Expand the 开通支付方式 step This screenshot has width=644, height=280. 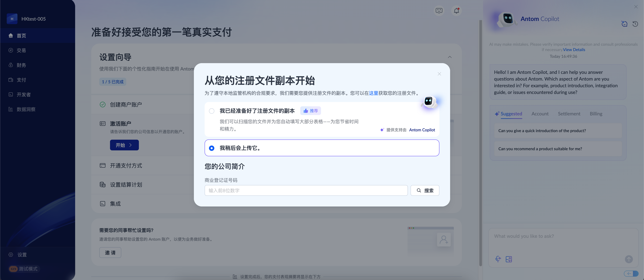(126, 166)
